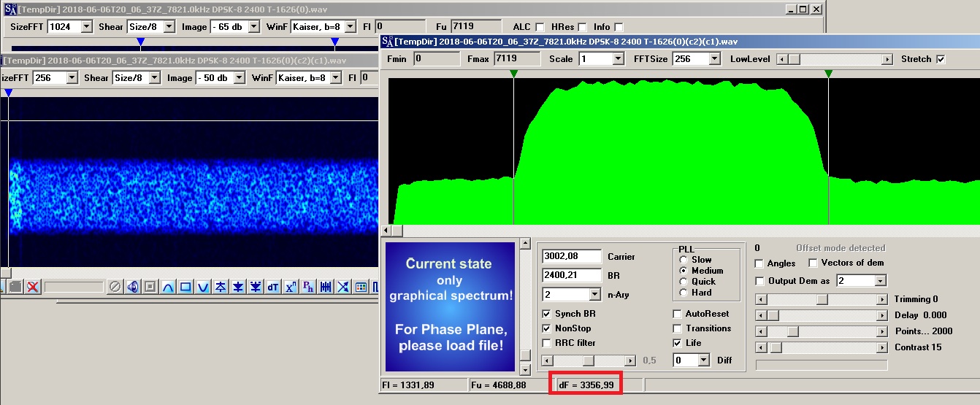
Task: Click the BR baud rate input field
Action: 571,275
